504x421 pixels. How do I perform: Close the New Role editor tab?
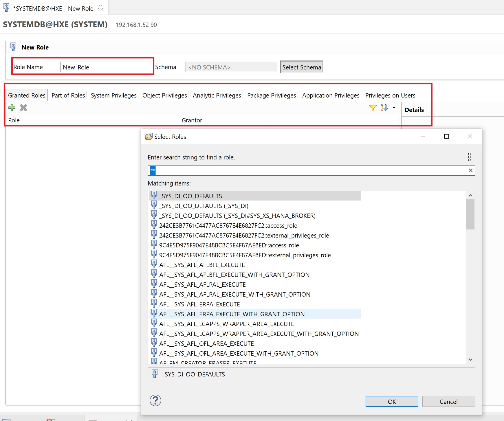point(101,8)
